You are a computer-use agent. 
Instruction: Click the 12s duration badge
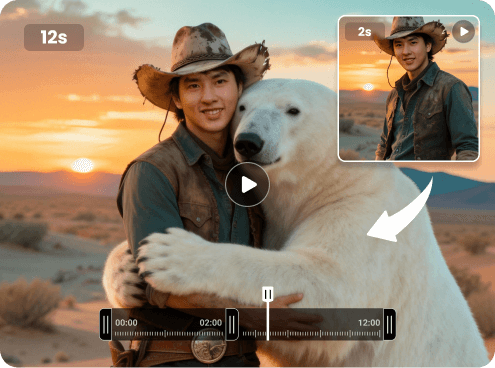(54, 37)
